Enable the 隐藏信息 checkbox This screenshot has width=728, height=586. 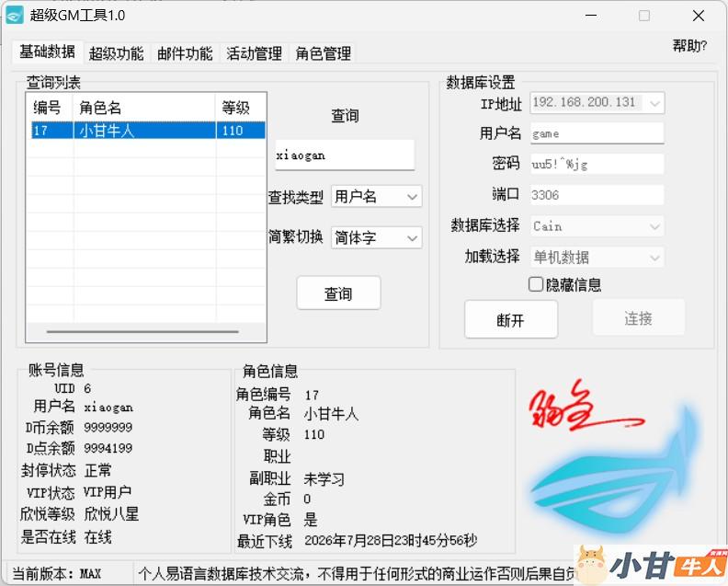click(536, 284)
